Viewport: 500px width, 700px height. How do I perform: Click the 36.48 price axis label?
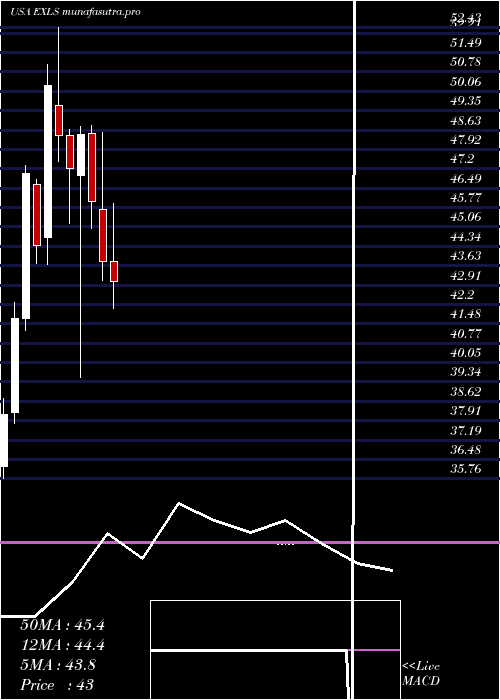[465, 450]
